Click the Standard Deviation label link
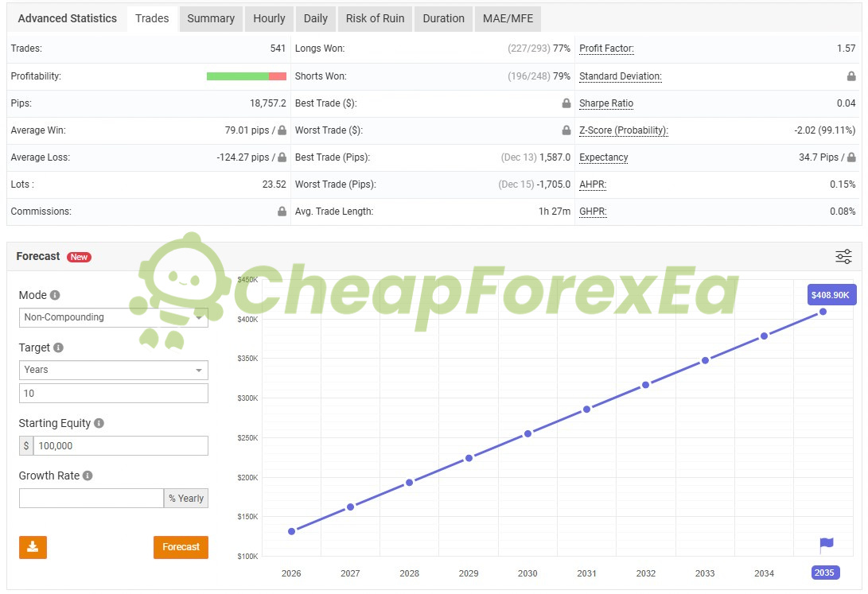Image resolution: width=868 pixels, height=594 pixels. [620, 76]
